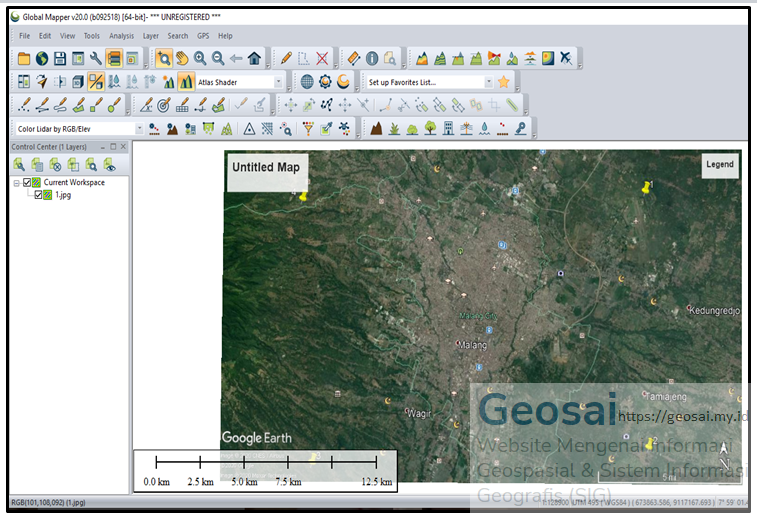Click the globe Connect to Online Data icon
The height and width of the screenshot is (519, 757).
[x=42, y=58]
